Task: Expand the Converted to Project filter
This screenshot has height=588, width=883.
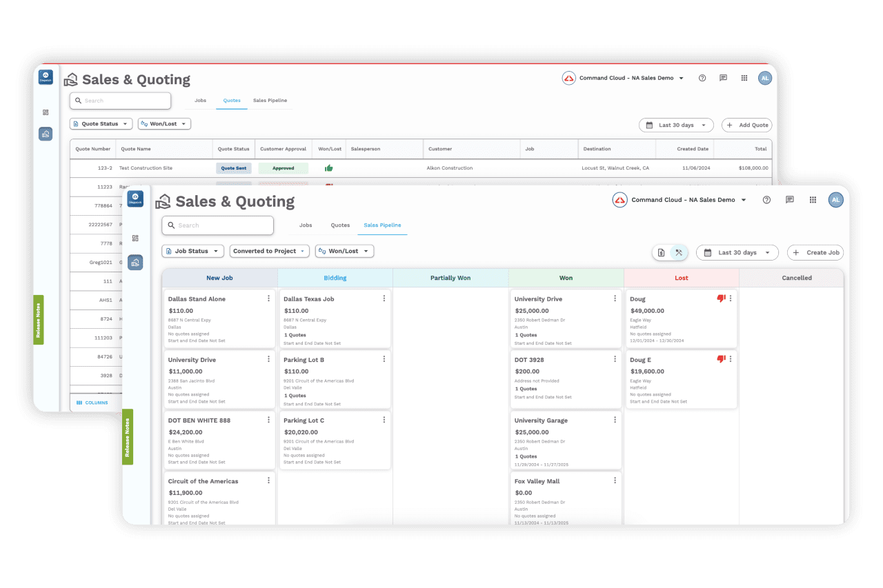Action: [269, 251]
